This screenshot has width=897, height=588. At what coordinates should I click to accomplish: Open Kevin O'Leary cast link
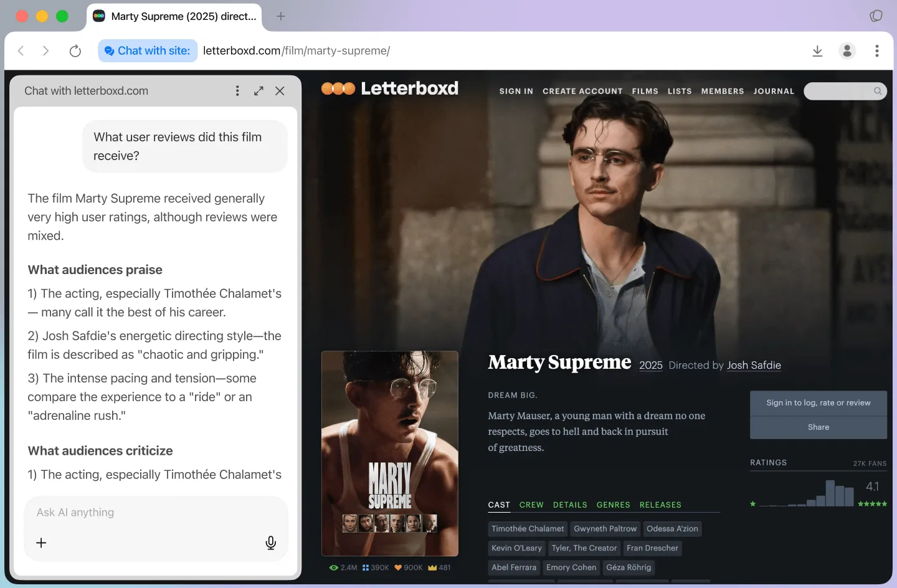[516, 548]
